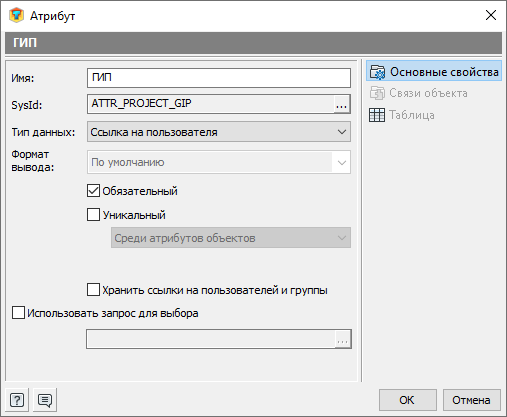The width and height of the screenshot is (507, 417).
Task: Click the Основные свойства folder gear icon
Action: [378, 72]
